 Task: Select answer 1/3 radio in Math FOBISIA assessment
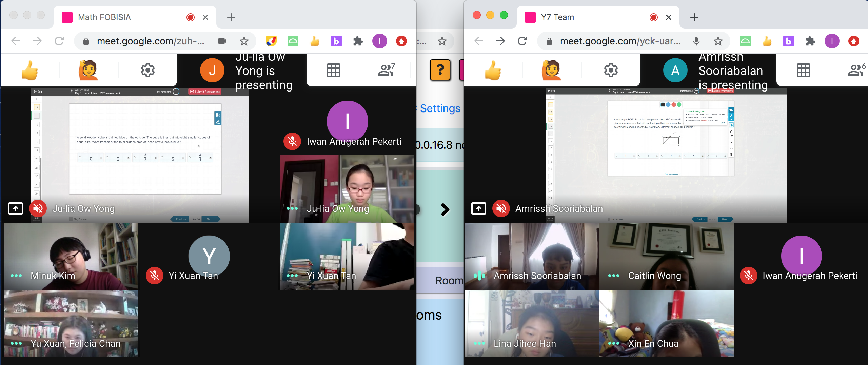(107, 157)
